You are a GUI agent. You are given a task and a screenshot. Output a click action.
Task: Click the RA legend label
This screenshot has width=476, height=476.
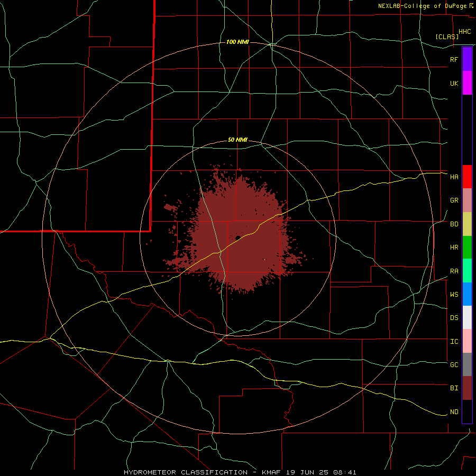pos(454,271)
